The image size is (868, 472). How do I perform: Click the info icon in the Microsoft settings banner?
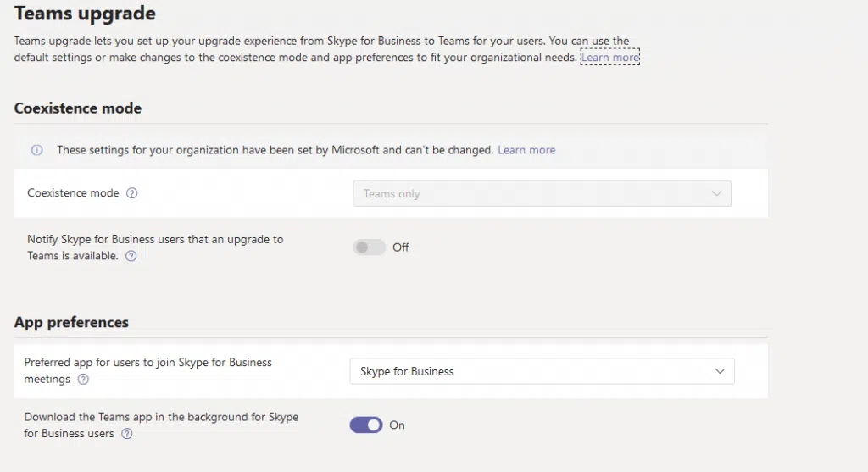point(36,150)
